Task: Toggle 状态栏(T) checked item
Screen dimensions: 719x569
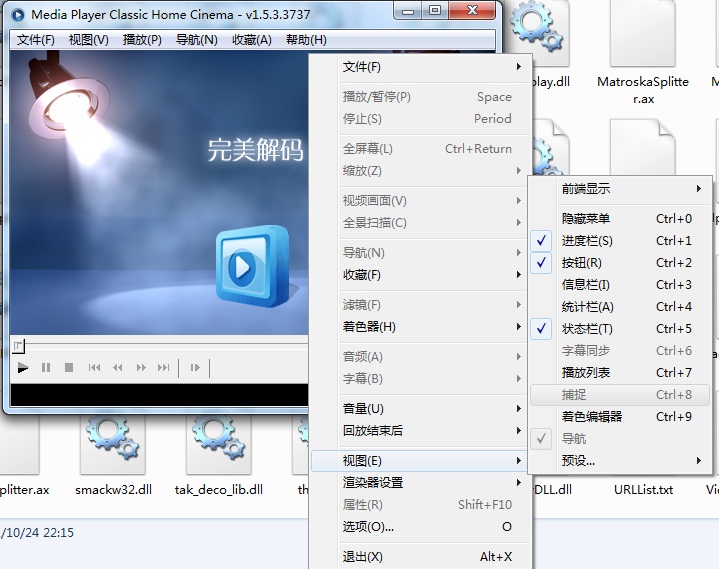Action: (619, 329)
